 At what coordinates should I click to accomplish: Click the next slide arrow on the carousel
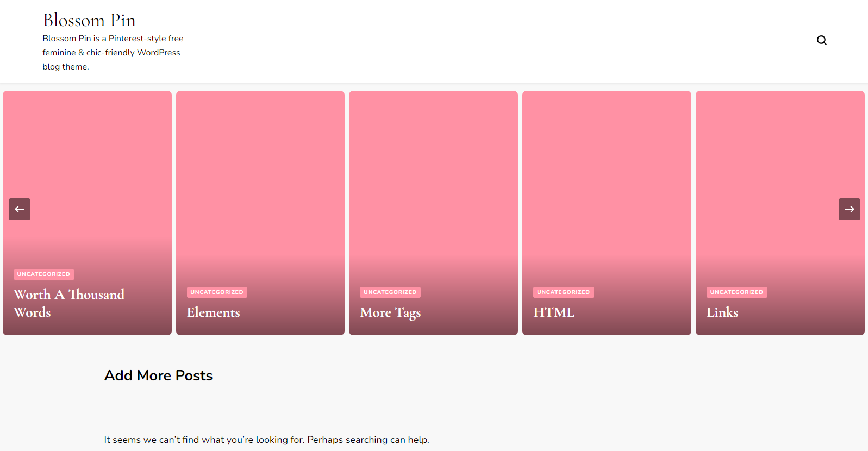pyautogui.click(x=849, y=209)
